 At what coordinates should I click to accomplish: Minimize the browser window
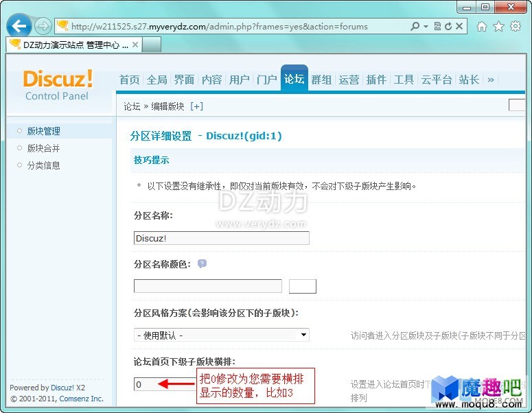click(467, 7)
